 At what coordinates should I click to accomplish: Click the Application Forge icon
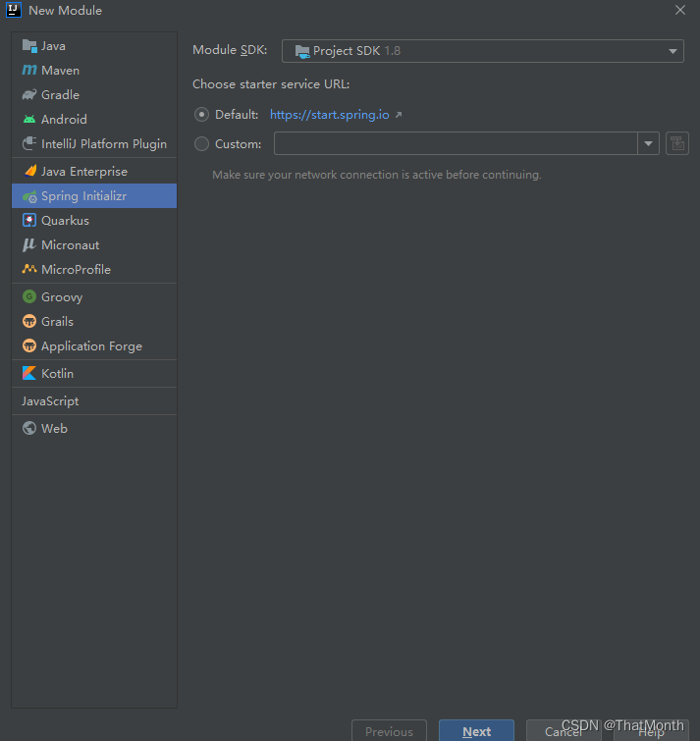coord(29,345)
